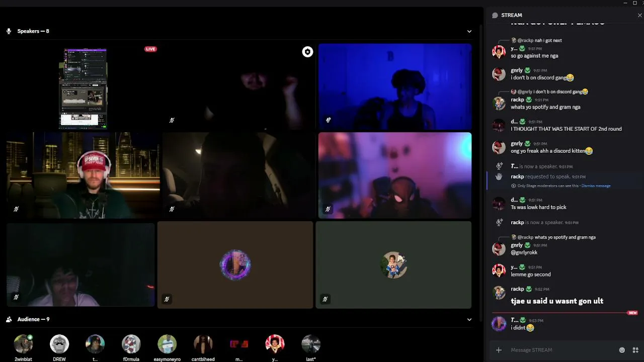Collapse the Audience section chevron
644x362 pixels.
coord(469,319)
